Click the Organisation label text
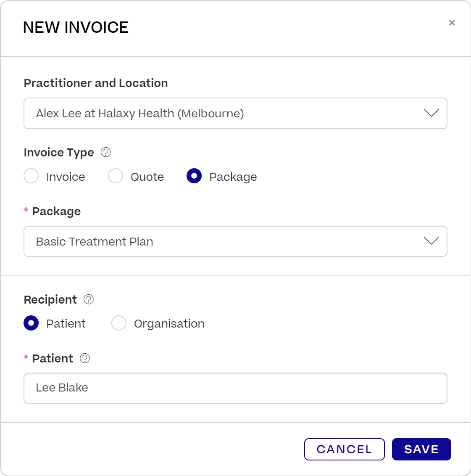The height and width of the screenshot is (476, 471). [x=169, y=324]
